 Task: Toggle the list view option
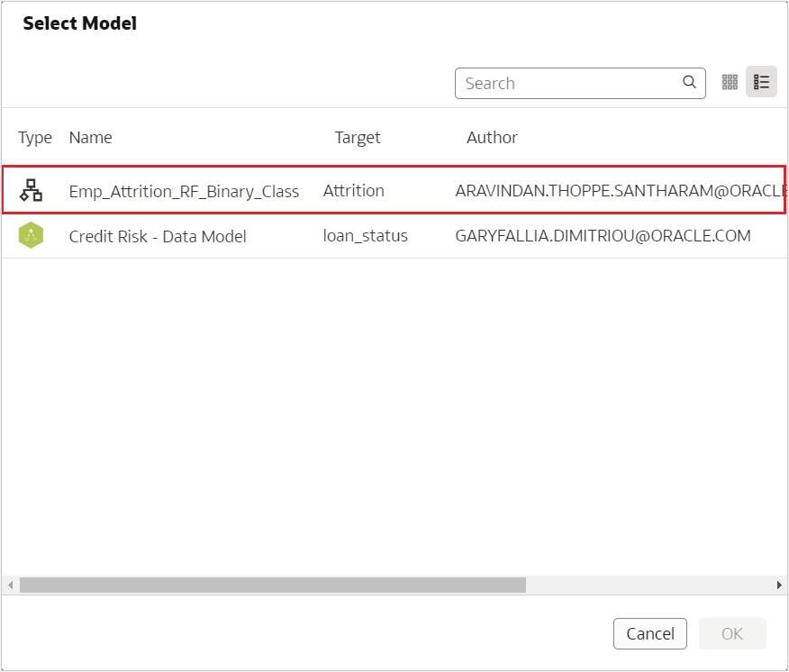[x=761, y=81]
